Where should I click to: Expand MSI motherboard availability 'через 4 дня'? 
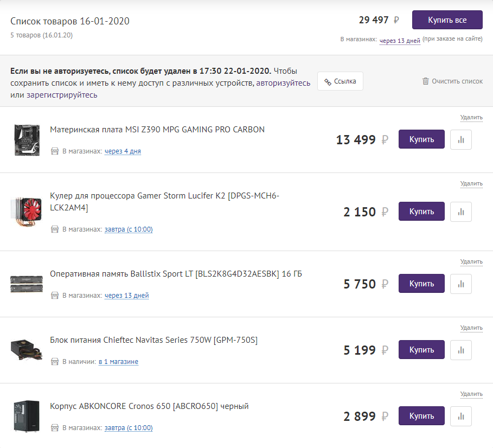coord(123,151)
